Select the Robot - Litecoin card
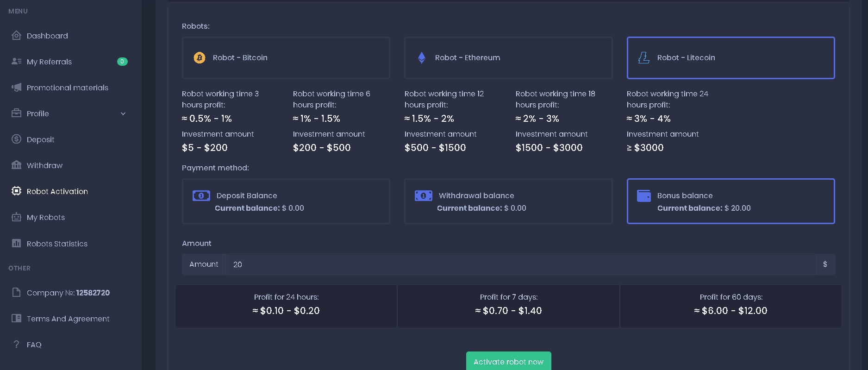Viewport: 868px width, 370px height. tap(730, 58)
